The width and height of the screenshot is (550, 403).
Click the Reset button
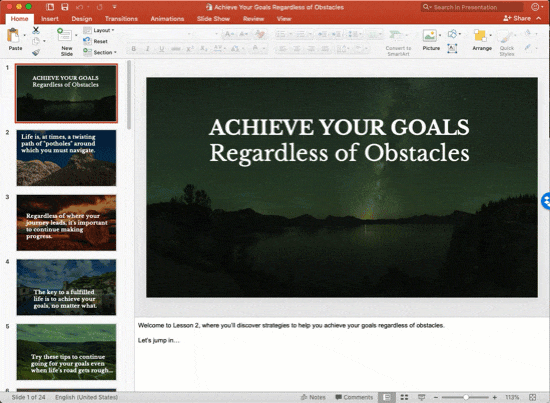coord(95,41)
